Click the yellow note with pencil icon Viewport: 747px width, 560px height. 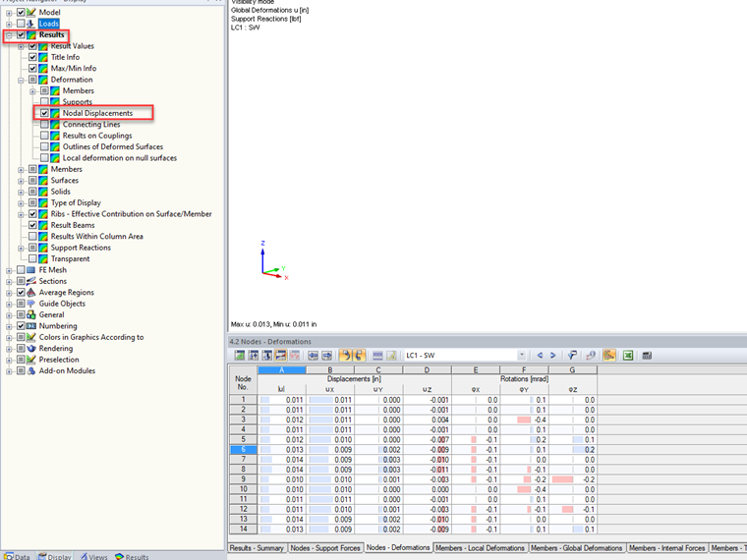pyautogui.click(x=391, y=356)
